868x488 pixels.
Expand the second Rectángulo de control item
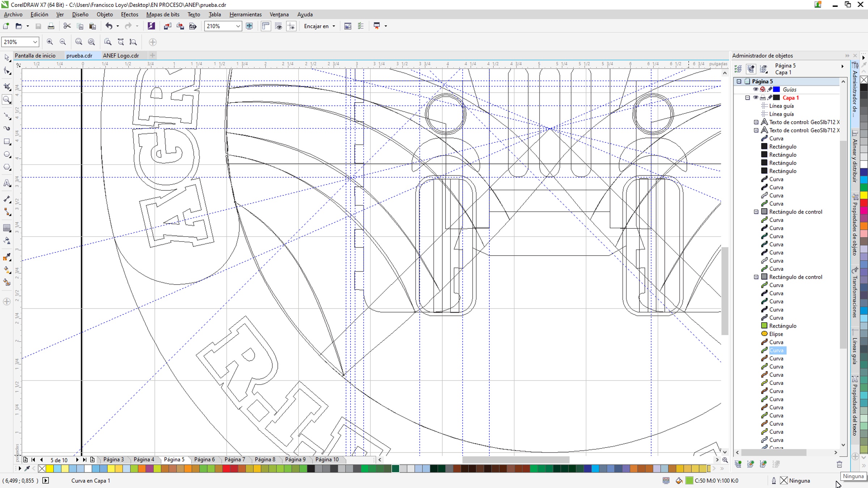756,277
